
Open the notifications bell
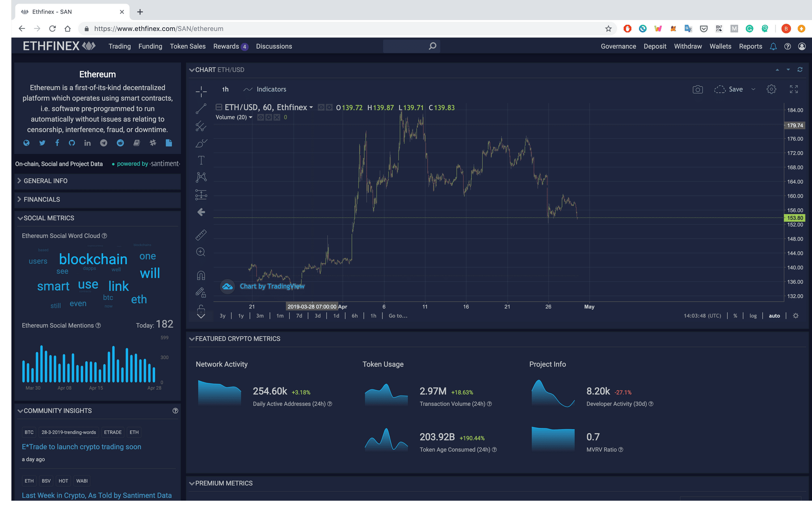pos(773,46)
